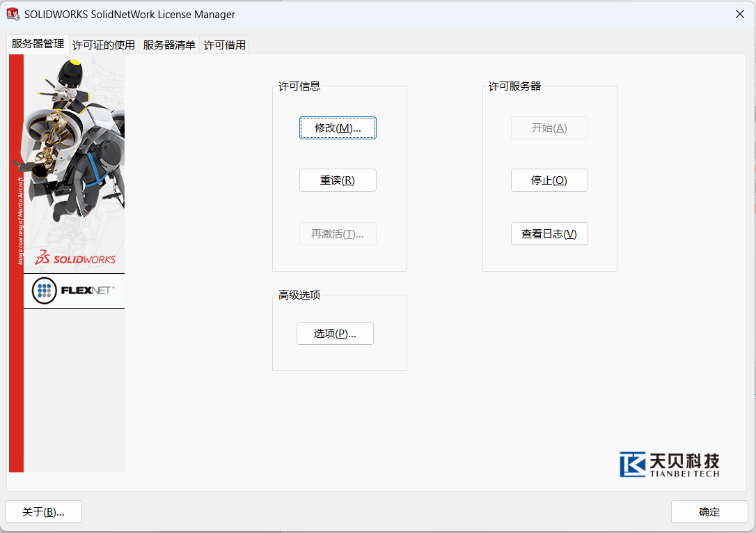Click the 许可服务器 group label
The width and height of the screenshot is (756, 533).
click(514, 86)
